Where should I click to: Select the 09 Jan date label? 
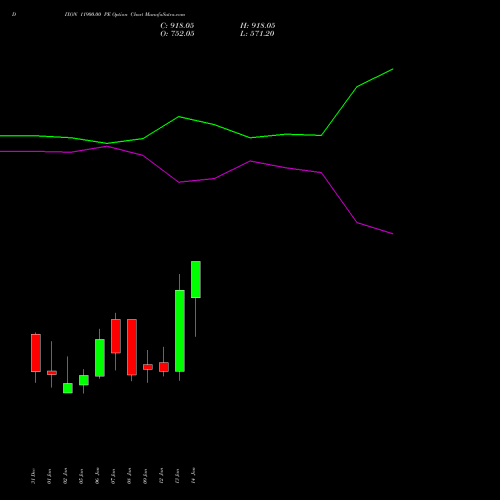pos(145,476)
